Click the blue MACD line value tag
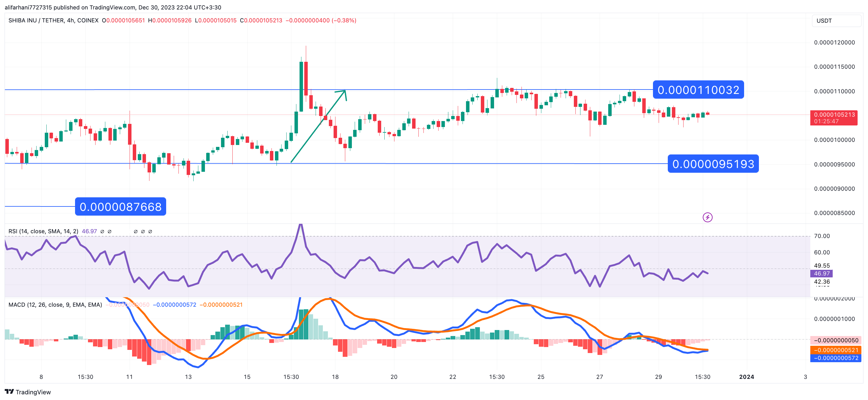This screenshot has height=400, width=868. click(835, 358)
